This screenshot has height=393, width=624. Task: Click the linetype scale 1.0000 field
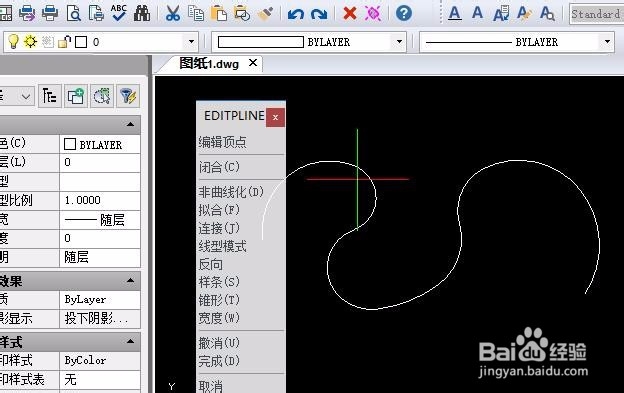(x=100, y=200)
